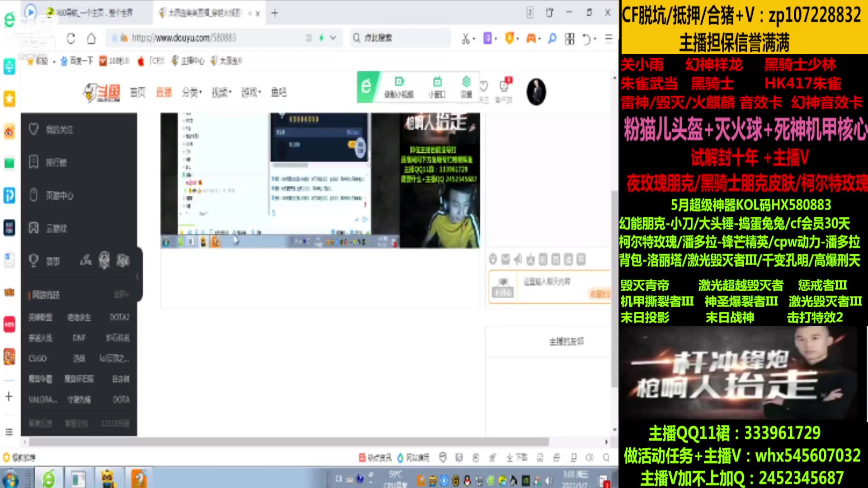Open the browser hamburger menu icon
Screen dimensions: 868x488
pyautogui.click(x=609, y=38)
